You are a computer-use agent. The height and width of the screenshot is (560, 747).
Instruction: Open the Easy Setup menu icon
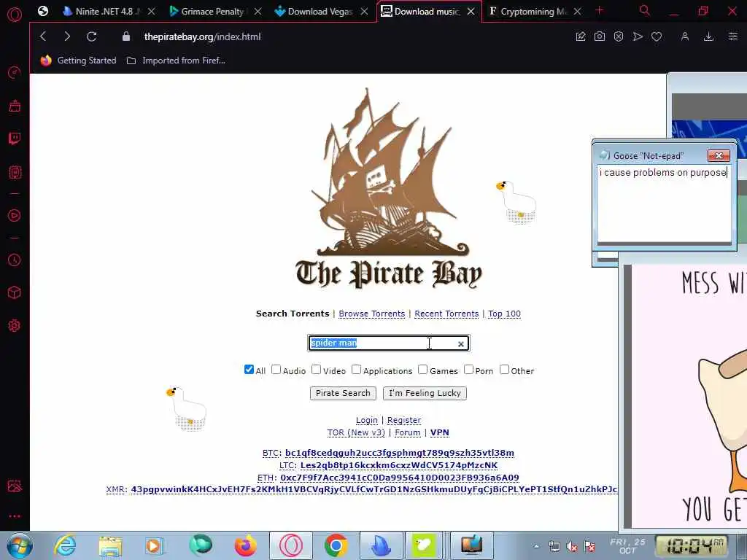[x=732, y=36]
